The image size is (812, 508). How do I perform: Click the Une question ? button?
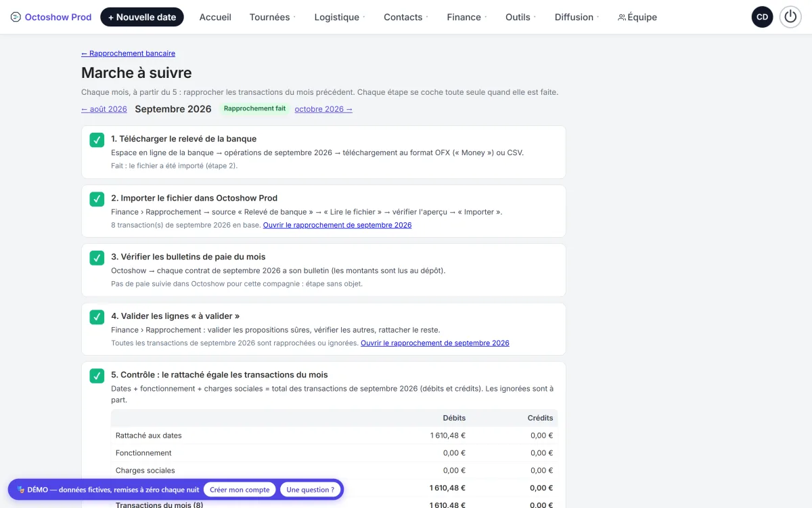click(x=311, y=490)
